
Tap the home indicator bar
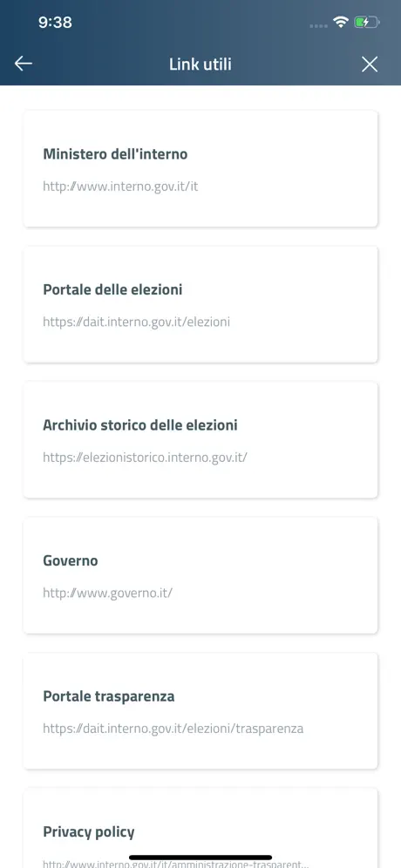[x=200, y=858]
